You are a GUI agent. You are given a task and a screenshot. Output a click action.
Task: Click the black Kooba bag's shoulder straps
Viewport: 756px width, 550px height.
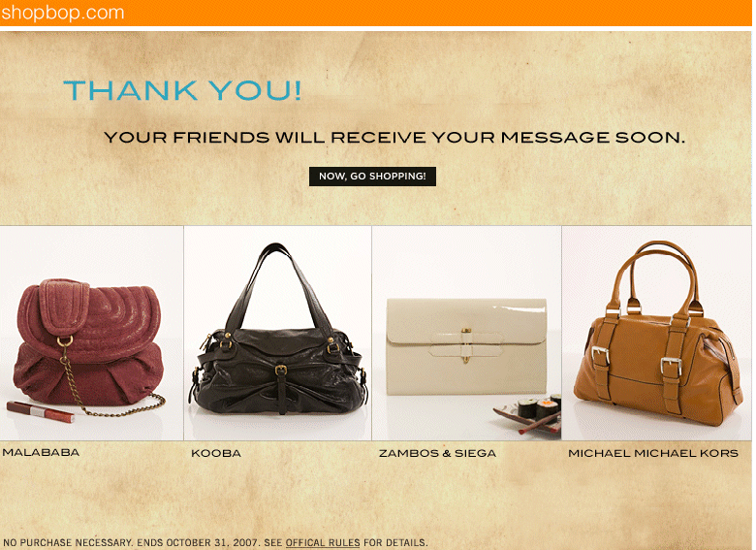[279, 285]
